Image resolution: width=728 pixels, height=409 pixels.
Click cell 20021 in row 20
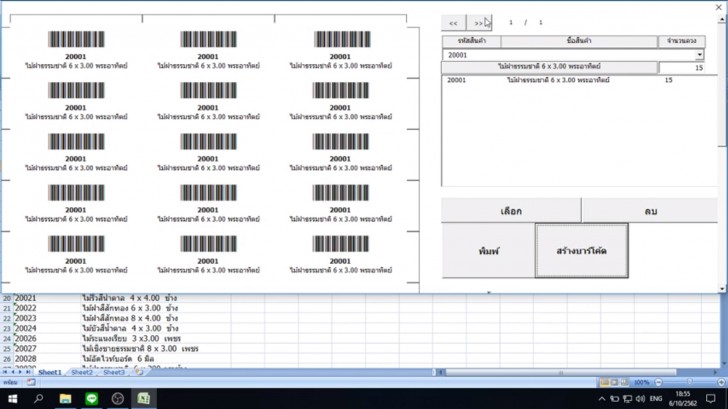click(x=46, y=298)
